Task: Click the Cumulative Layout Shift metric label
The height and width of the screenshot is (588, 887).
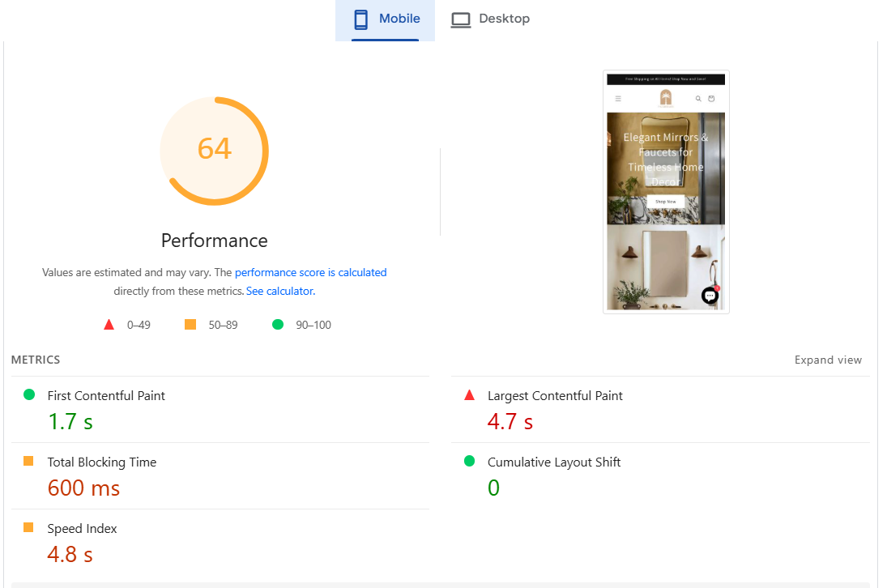Action: pos(554,462)
